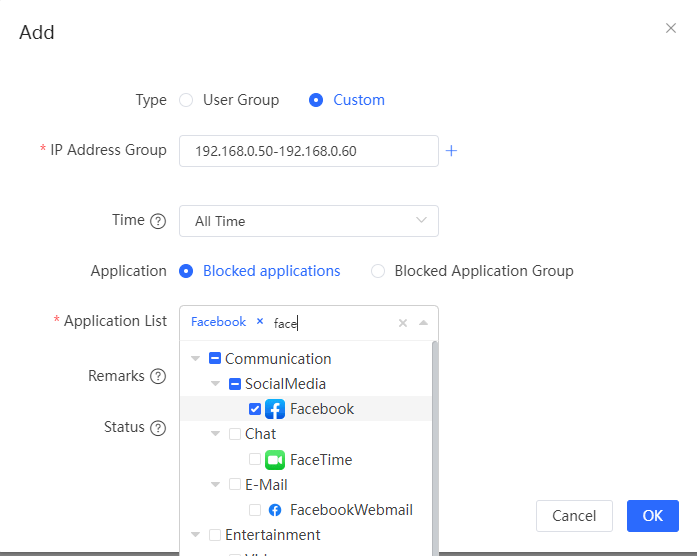This screenshot has height=556, width=697.
Task: Open the Status help question icon
Action: [158, 428]
